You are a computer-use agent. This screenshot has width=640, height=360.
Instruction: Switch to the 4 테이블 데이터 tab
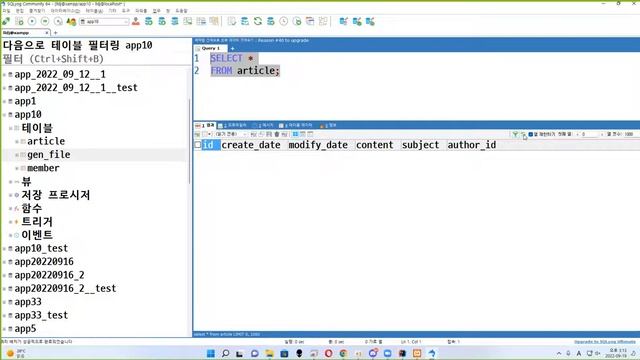(296, 125)
